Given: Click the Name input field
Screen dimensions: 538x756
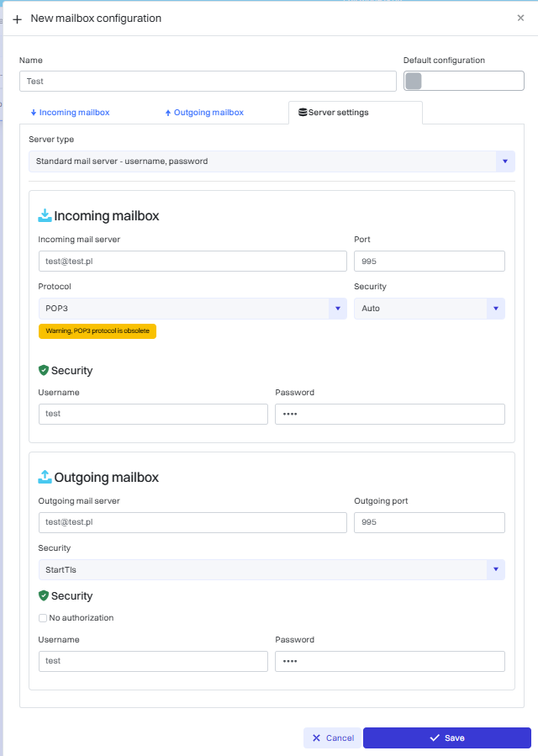Looking at the screenshot, I should pos(208,81).
